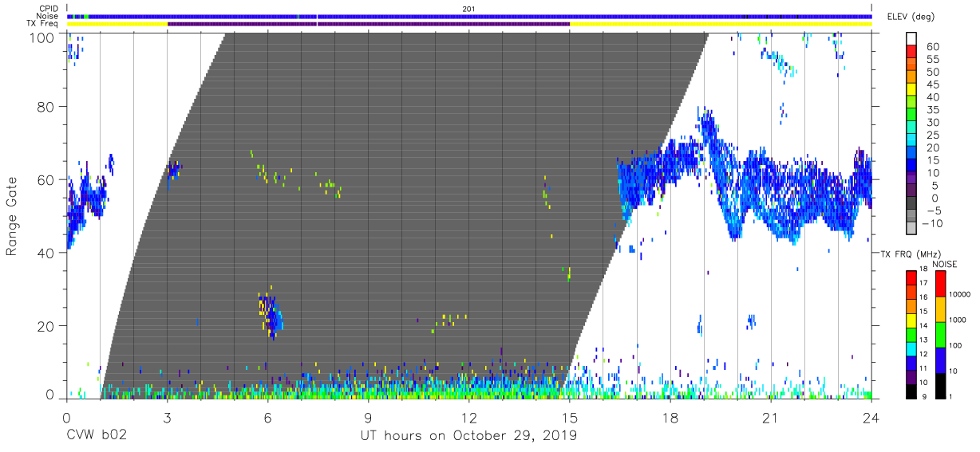Click the '9' tick on the UT hours axis
Viewport: 980px width, 452px height.
(368, 418)
